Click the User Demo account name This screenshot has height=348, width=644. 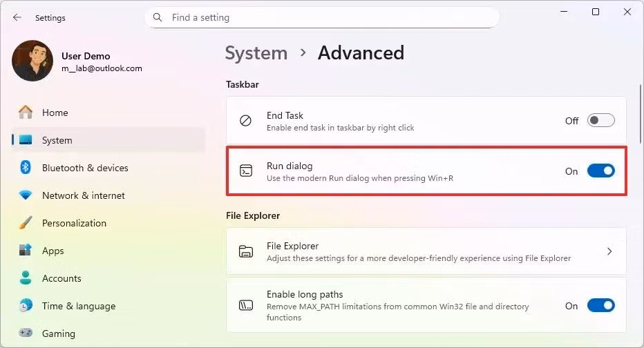click(x=86, y=56)
